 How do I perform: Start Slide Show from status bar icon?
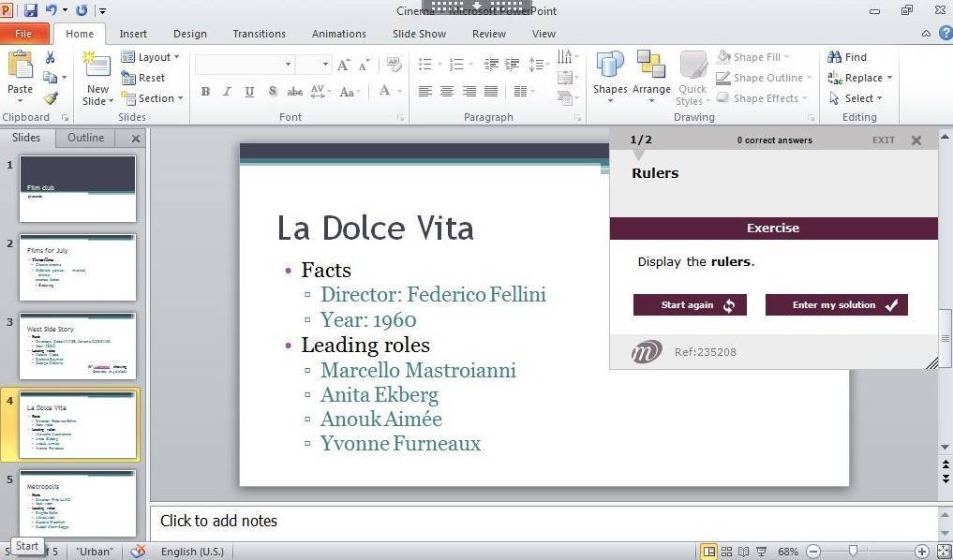(x=760, y=552)
